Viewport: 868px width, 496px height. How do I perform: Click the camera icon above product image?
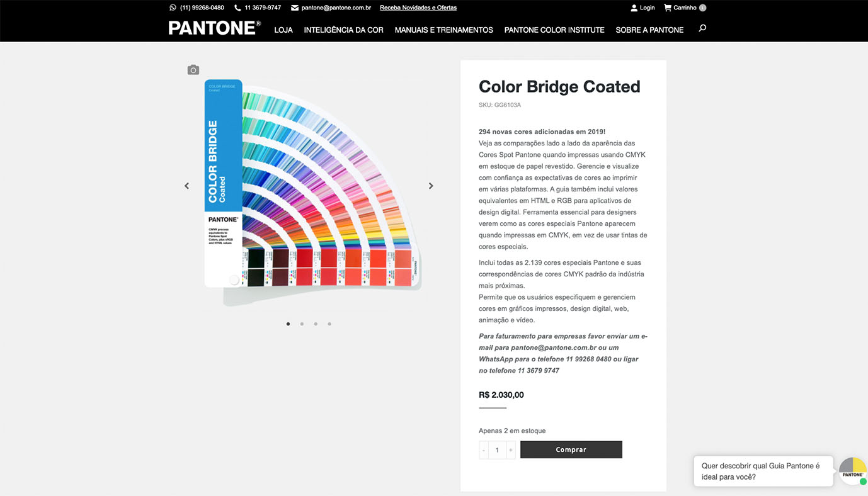tap(193, 70)
